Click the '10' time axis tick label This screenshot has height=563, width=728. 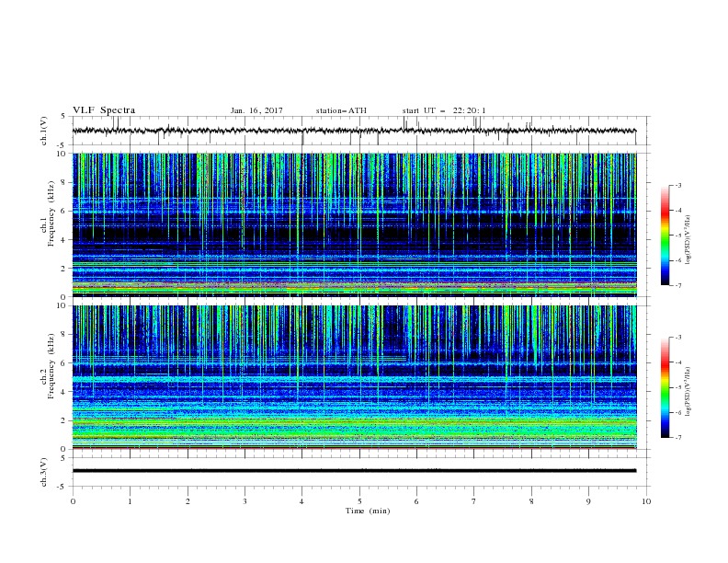646,501
